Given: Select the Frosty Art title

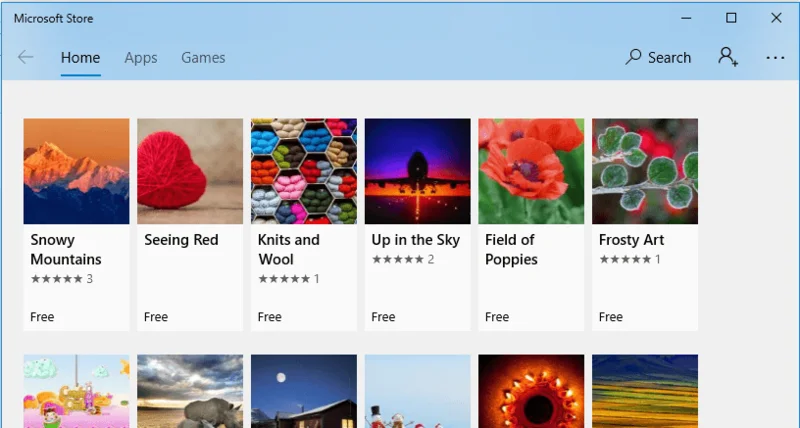Looking at the screenshot, I should pos(632,240).
